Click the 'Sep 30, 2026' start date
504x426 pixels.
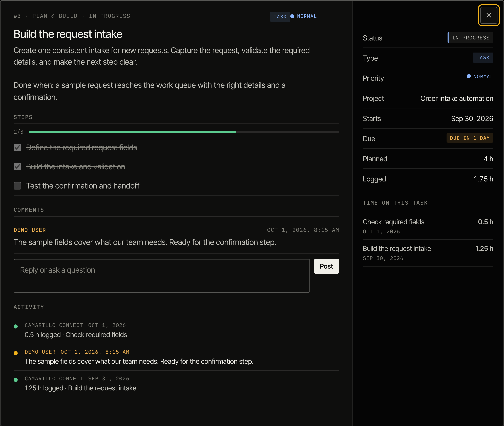coord(472,119)
